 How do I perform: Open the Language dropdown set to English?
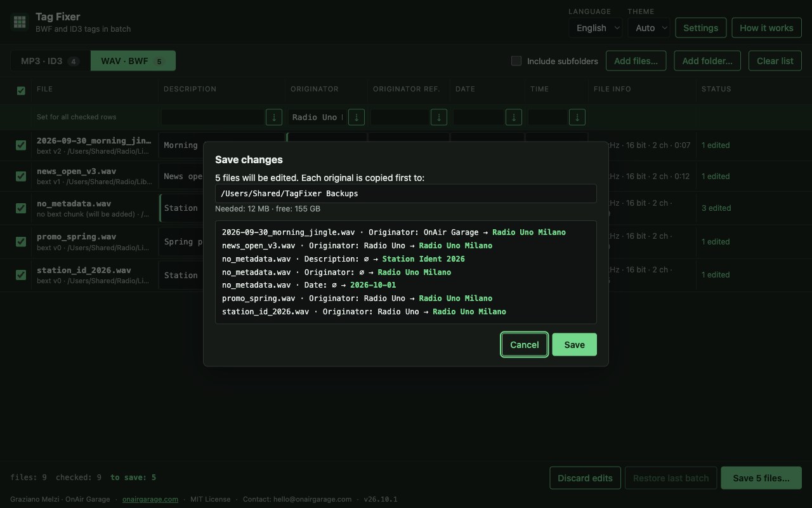click(595, 28)
